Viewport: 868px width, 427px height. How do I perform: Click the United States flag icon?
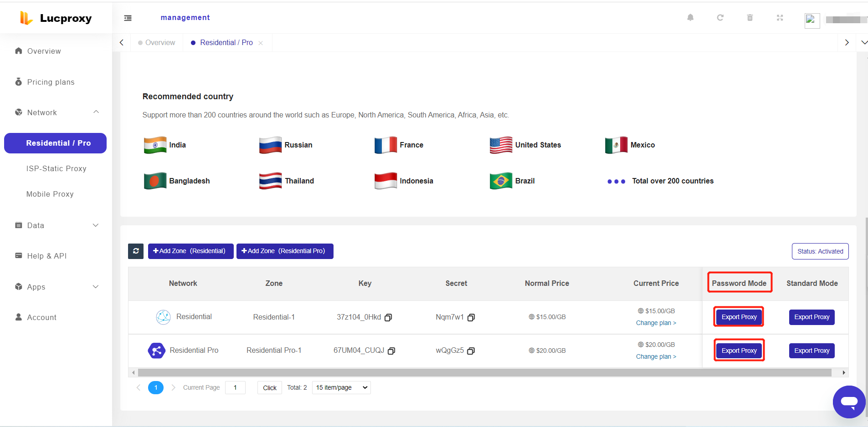click(x=501, y=145)
